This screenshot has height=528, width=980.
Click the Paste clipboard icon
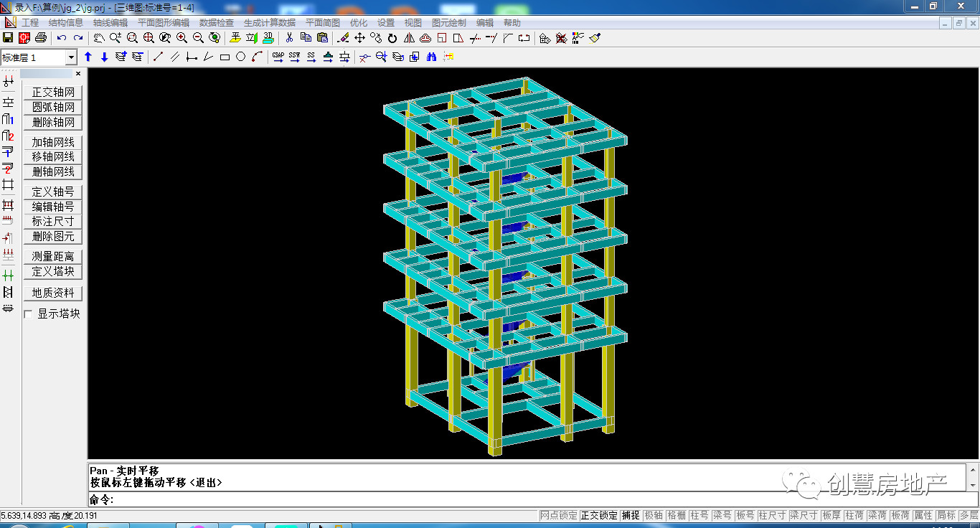click(x=322, y=37)
